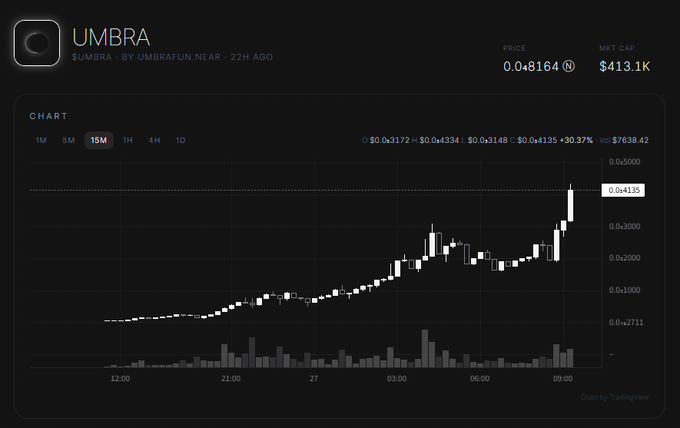Click the MKT CAP label

(617, 48)
